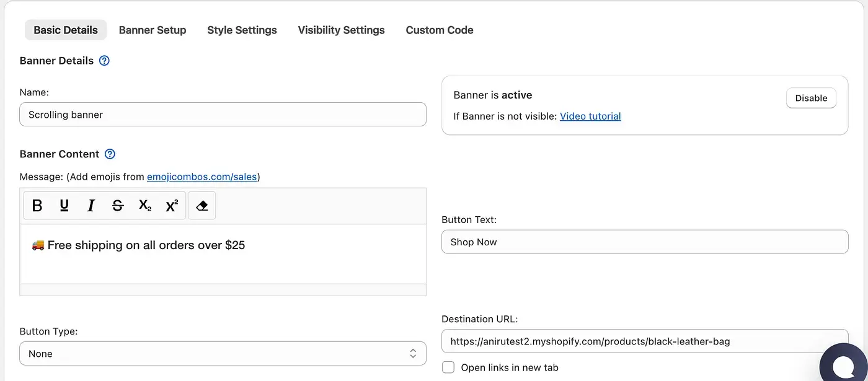Switch to the Basic Details tab
The image size is (868, 381).
pos(66,30)
